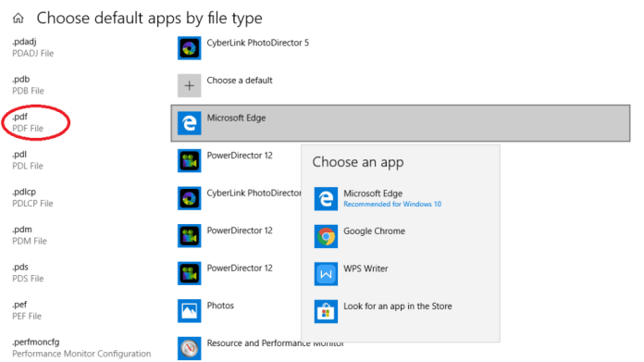Pick Microsoft Edge icon in Choose an app
Image resolution: width=644 pixels, height=362 pixels.
(326, 199)
